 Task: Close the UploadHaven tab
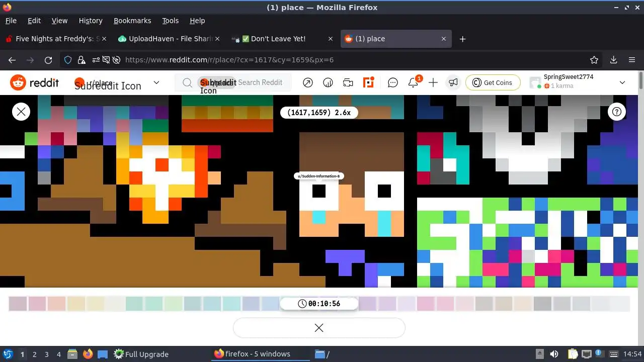pos(217,39)
